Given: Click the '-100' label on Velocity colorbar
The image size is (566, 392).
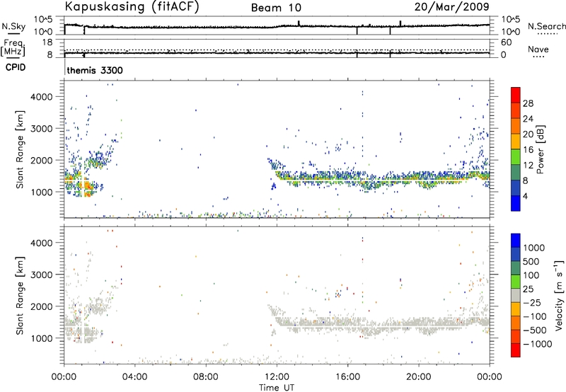Looking at the screenshot, I should pyautogui.click(x=535, y=316).
